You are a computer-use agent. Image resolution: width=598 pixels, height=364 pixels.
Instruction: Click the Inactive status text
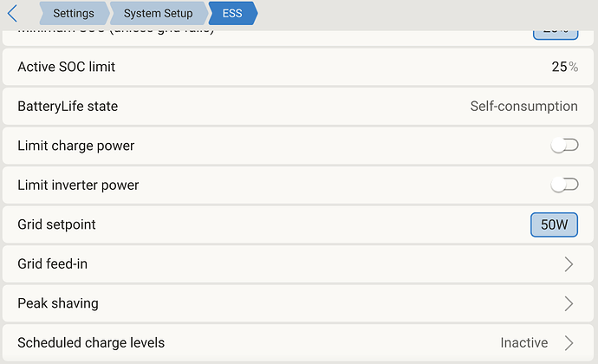(x=523, y=342)
